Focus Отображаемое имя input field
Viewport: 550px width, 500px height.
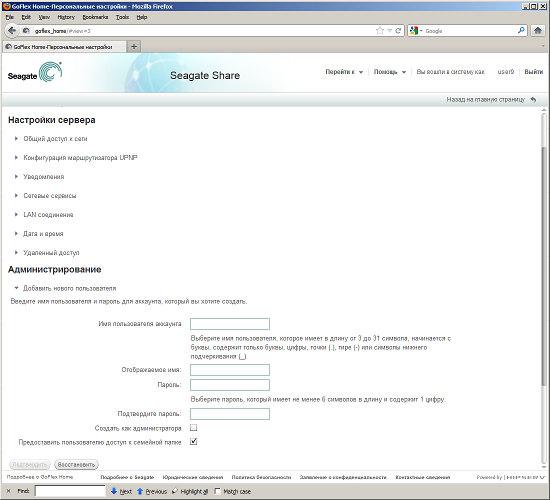pos(230,370)
